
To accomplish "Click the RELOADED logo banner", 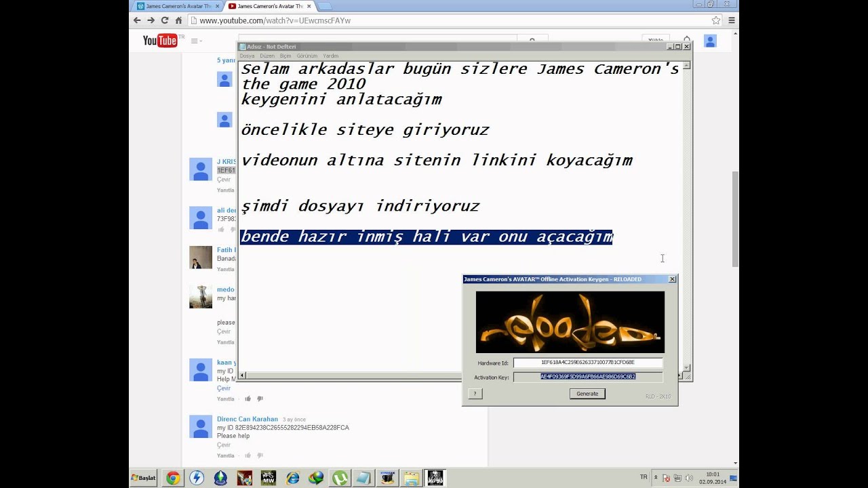I will pyautogui.click(x=570, y=322).
